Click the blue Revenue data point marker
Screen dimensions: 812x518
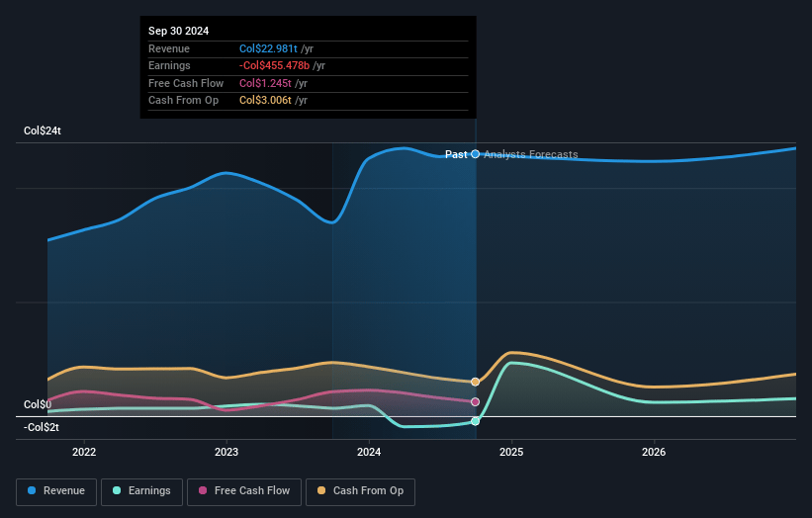[x=476, y=153]
